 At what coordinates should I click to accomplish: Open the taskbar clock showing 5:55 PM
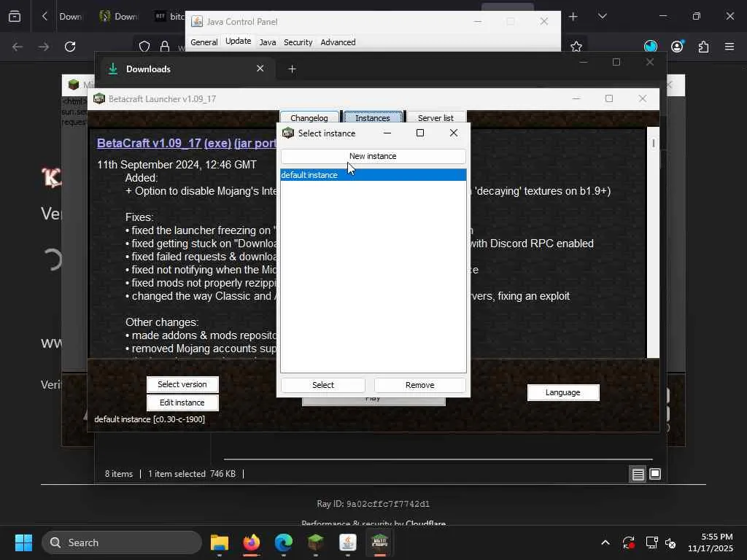(711, 542)
